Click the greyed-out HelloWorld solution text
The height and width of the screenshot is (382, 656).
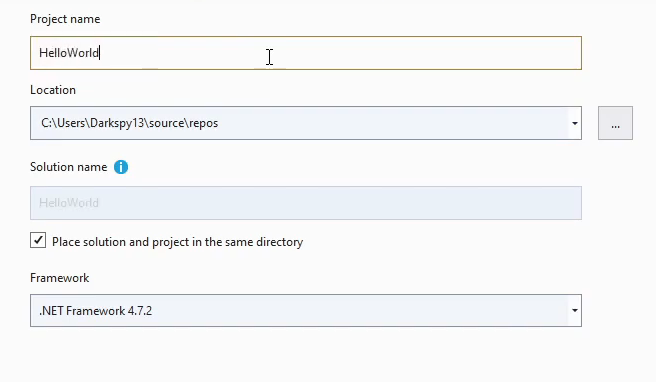69,203
